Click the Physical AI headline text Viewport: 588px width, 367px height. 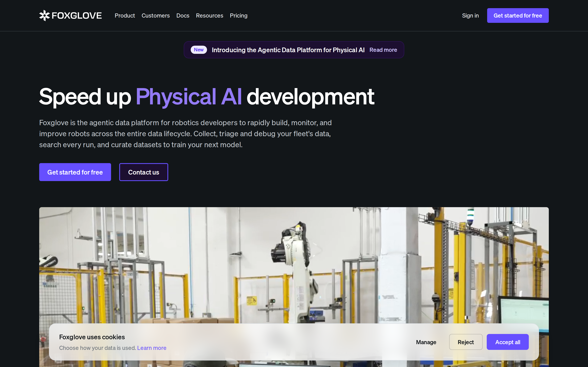(189, 97)
